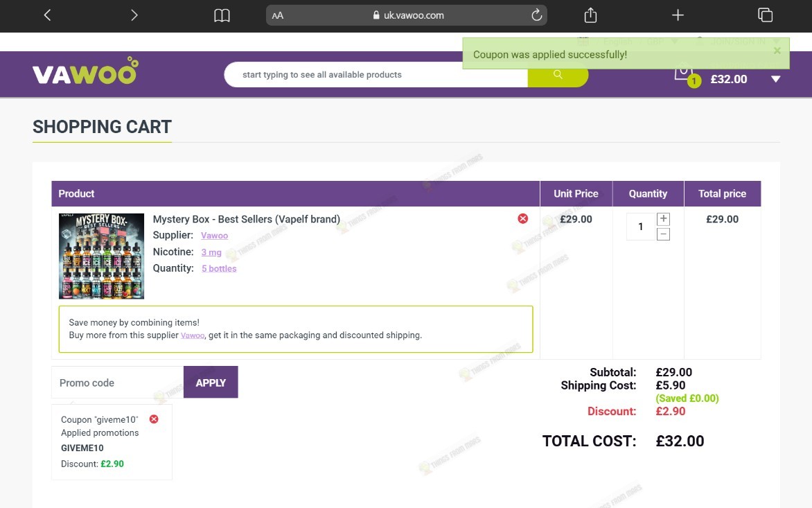Click the TOTAL COST £32.00 amount

[680, 441]
